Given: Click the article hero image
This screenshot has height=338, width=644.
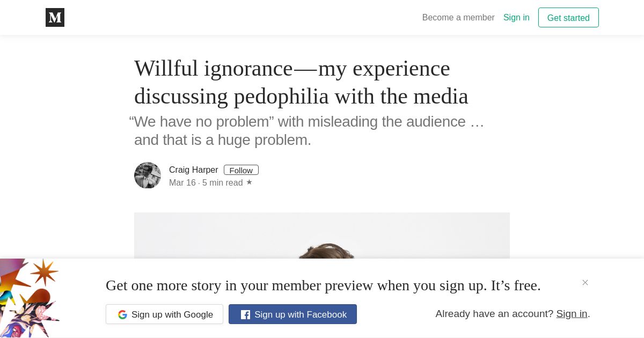Looking at the screenshot, I should click(322, 236).
